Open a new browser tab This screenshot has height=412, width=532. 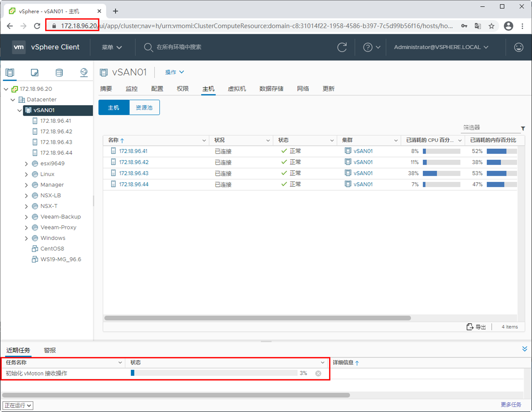tap(115, 11)
